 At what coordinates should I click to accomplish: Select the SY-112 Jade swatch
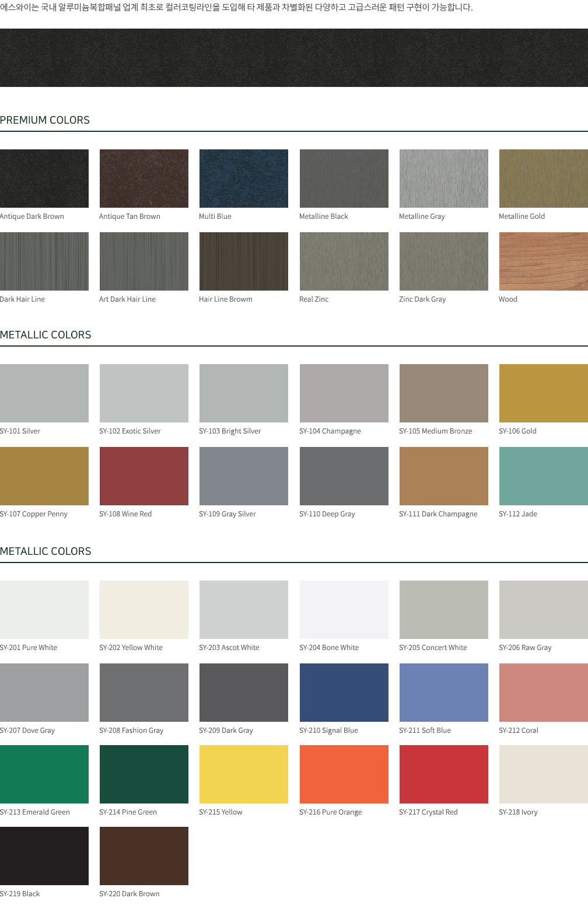(543, 476)
